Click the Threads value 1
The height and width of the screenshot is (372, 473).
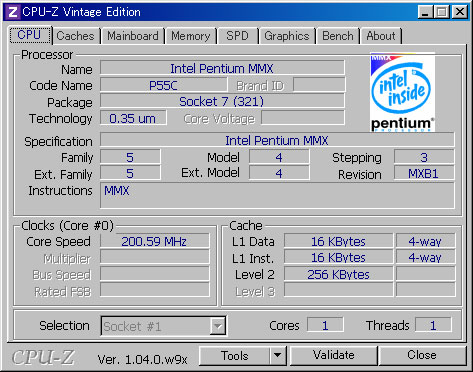click(x=433, y=325)
